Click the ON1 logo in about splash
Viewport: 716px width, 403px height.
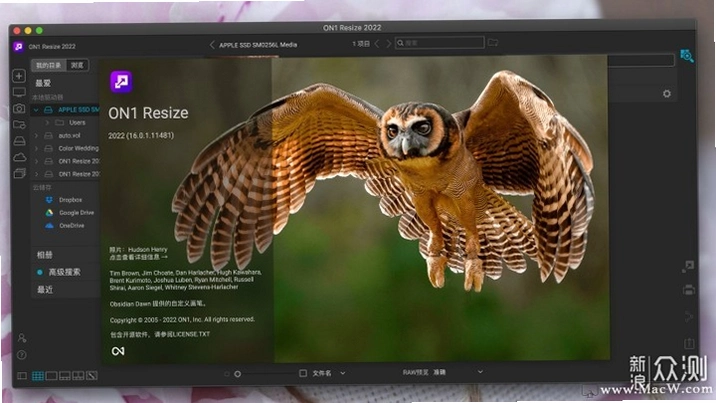[118, 351]
